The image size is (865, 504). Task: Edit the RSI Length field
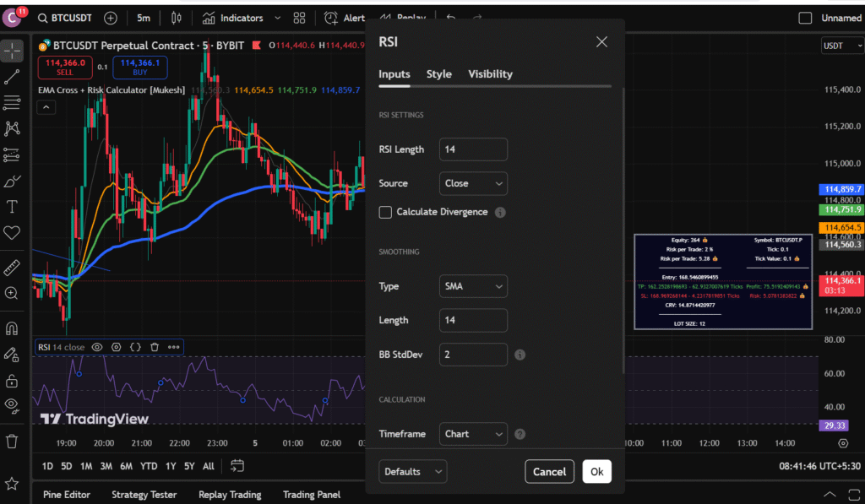(x=473, y=149)
